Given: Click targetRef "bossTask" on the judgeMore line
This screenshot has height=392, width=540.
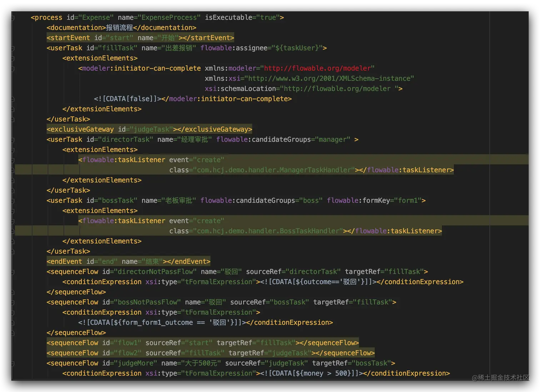Looking at the screenshot, I should 371,363.
